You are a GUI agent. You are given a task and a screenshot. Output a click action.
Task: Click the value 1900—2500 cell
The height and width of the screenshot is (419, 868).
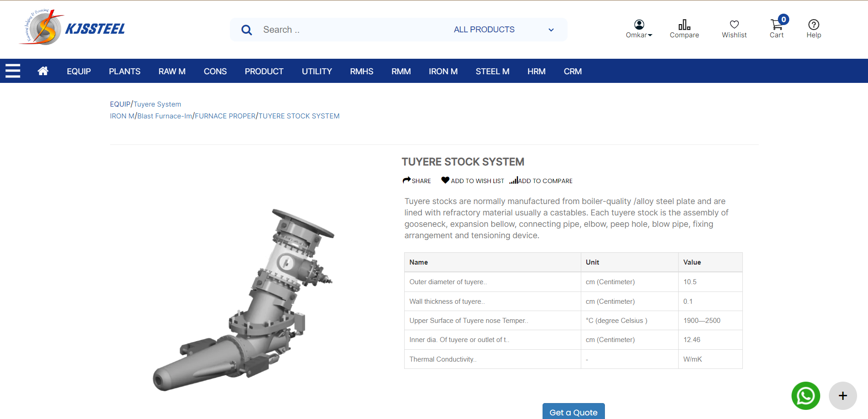pyautogui.click(x=710, y=321)
